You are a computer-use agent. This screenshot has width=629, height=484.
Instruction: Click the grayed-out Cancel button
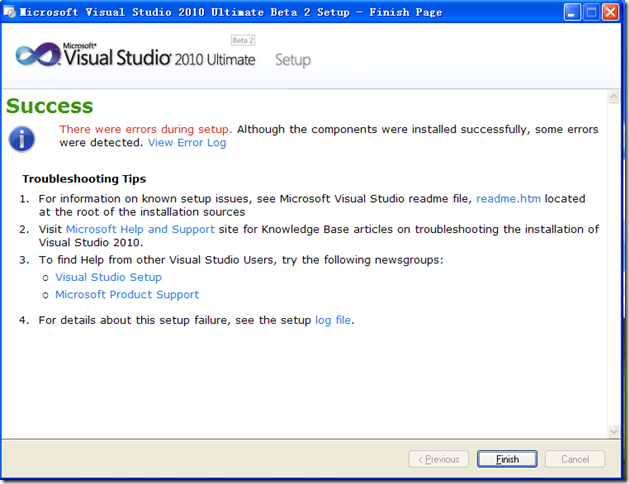pos(575,459)
